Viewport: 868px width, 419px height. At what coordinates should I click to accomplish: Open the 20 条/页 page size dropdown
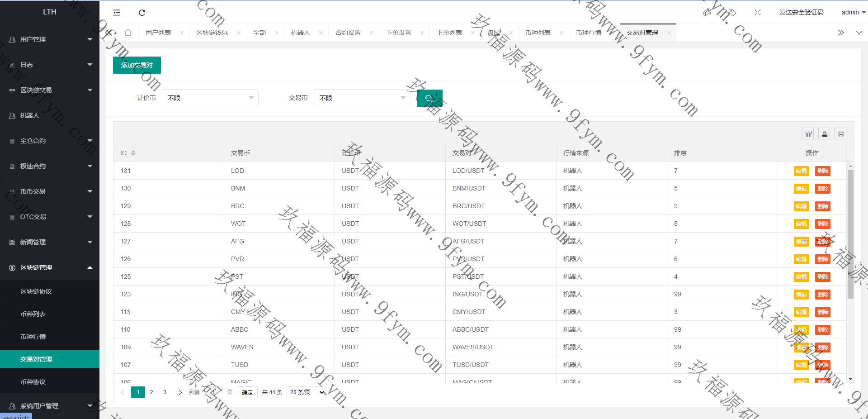click(x=307, y=392)
